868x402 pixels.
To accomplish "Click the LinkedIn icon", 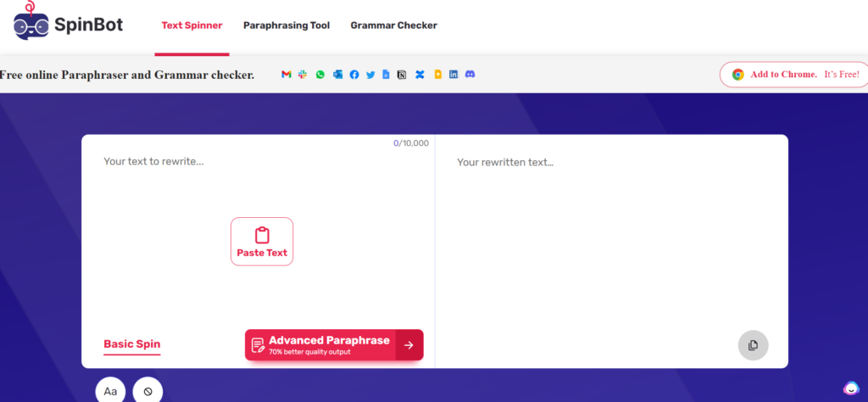I will 453,75.
